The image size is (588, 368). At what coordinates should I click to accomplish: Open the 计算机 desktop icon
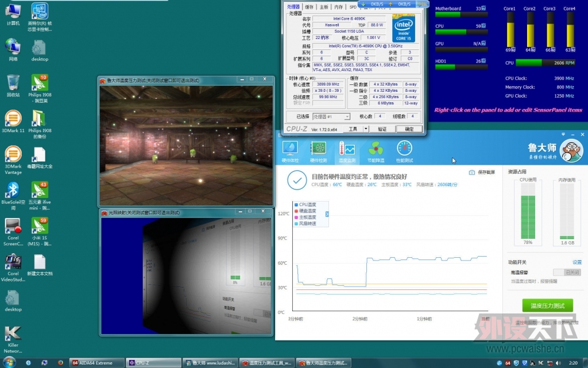pos(13,15)
